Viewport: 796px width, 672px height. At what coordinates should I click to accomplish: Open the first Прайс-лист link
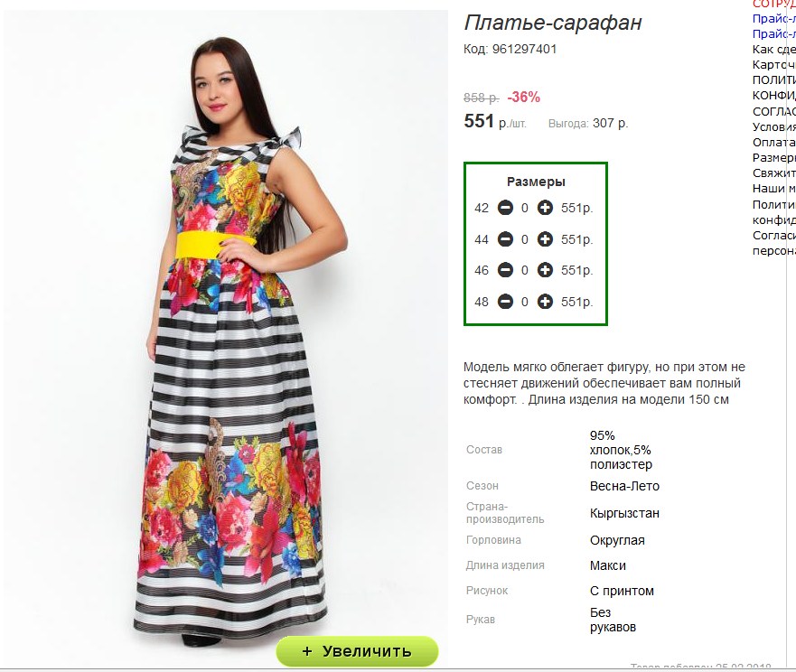click(x=773, y=19)
